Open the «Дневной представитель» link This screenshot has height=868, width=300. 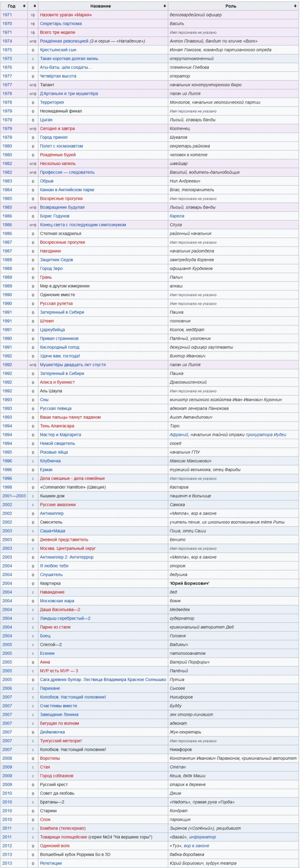64,540
